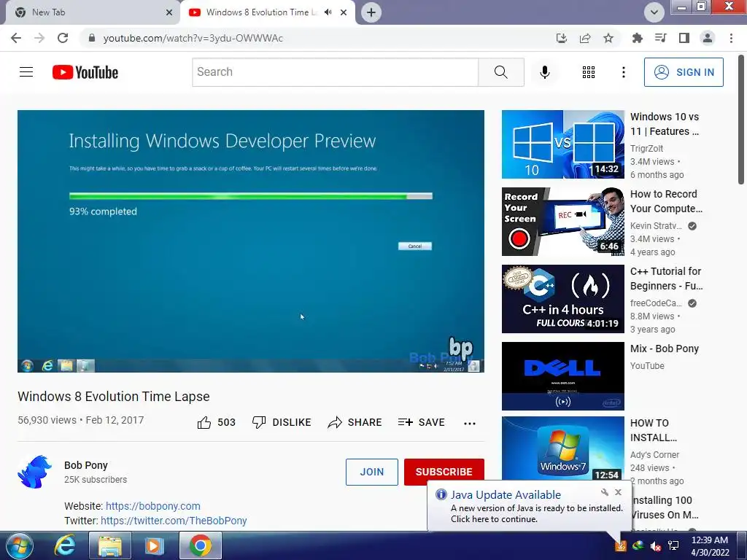The width and height of the screenshot is (747, 560).
Task: Click the JOIN button
Action: (x=371, y=472)
